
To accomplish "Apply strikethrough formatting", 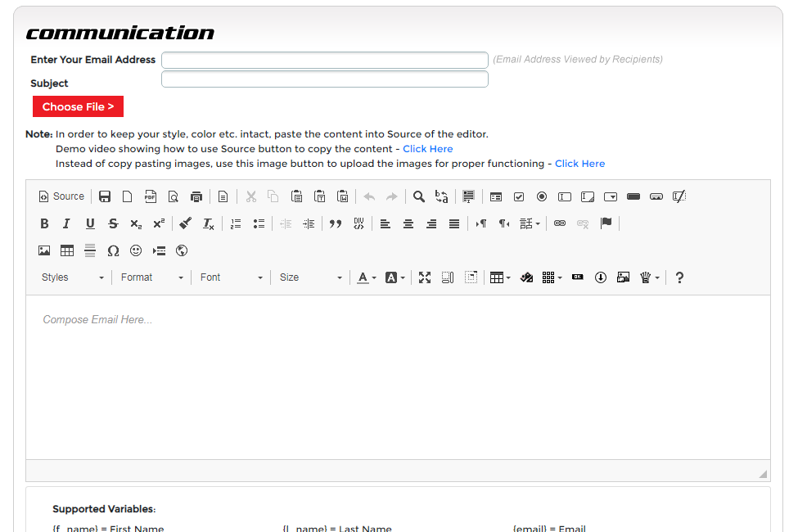I will click(x=113, y=223).
